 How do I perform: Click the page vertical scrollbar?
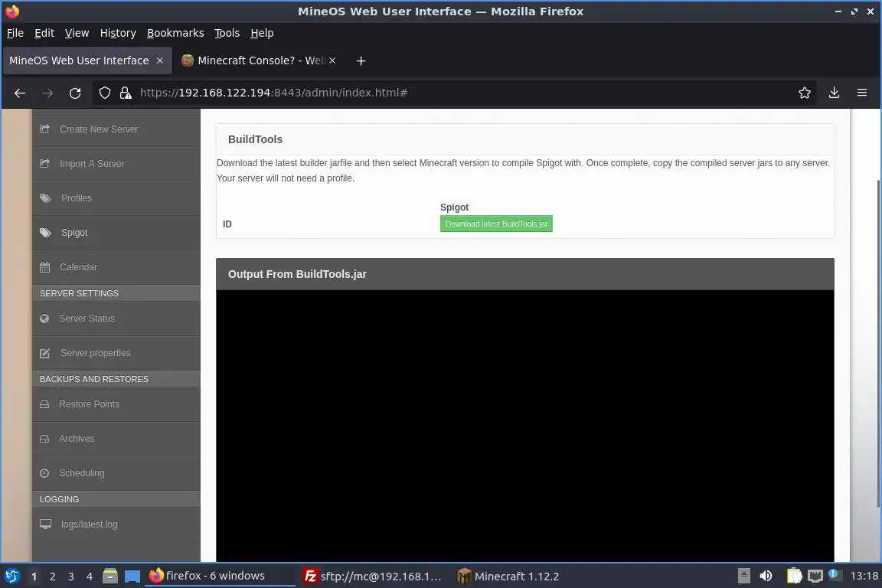click(x=878, y=343)
